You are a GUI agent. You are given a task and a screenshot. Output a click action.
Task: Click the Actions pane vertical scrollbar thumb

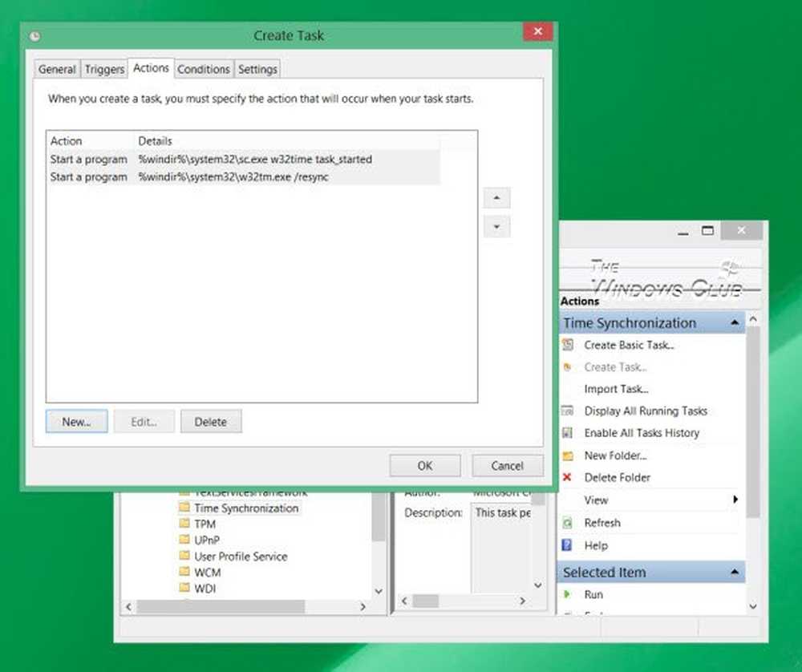[x=753, y=422]
